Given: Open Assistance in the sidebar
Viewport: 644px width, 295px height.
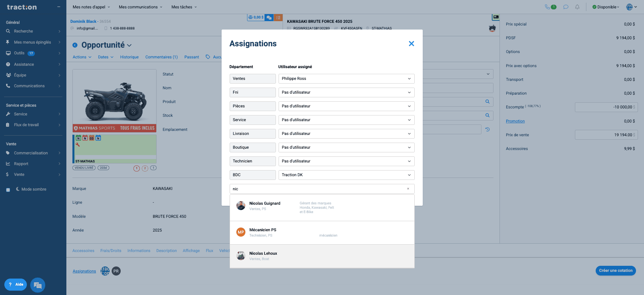Looking at the screenshot, I should pyautogui.click(x=33, y=64).
